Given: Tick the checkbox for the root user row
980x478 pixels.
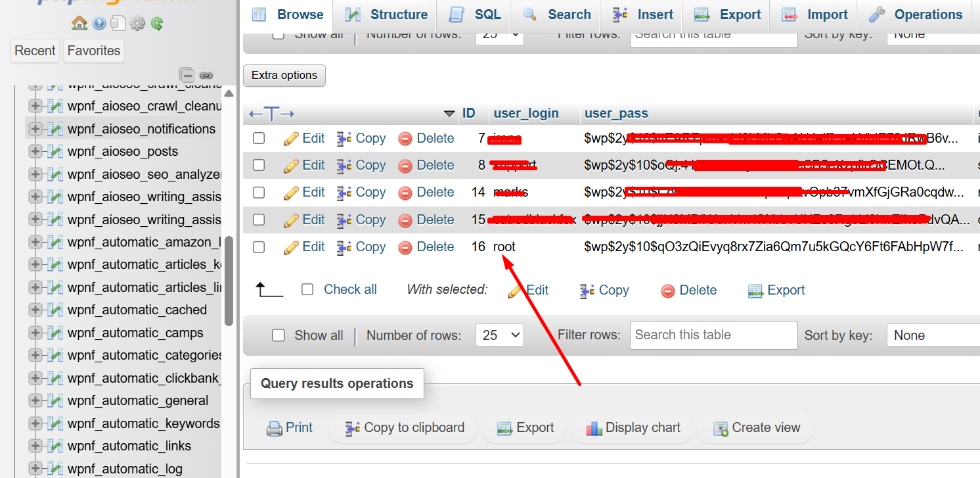Looking at the screenshot, I should point(259,247).
